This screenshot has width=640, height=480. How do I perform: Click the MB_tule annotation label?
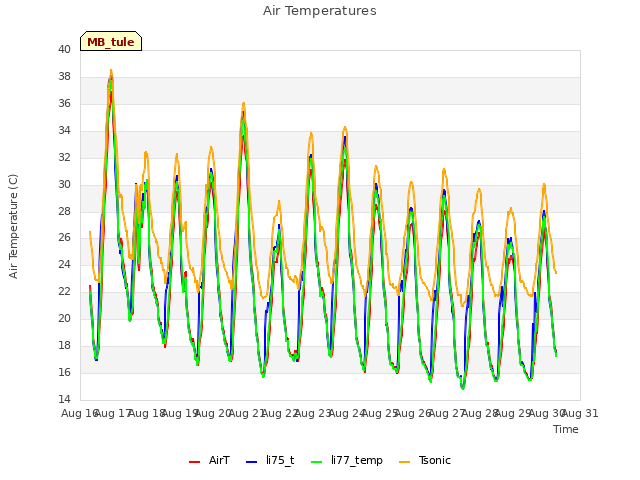click(111, 42)
